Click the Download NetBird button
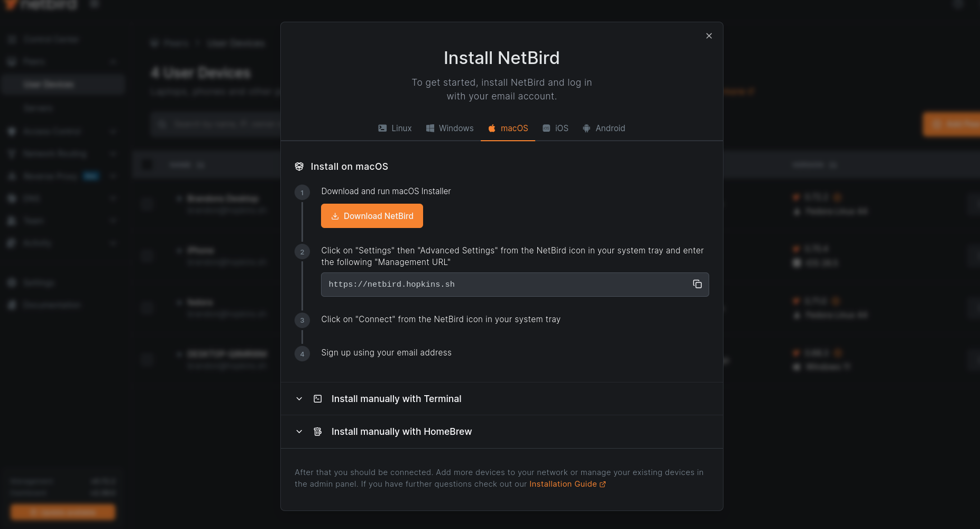The width and height of the screenshot is (980, 529). tap(372, 216)
